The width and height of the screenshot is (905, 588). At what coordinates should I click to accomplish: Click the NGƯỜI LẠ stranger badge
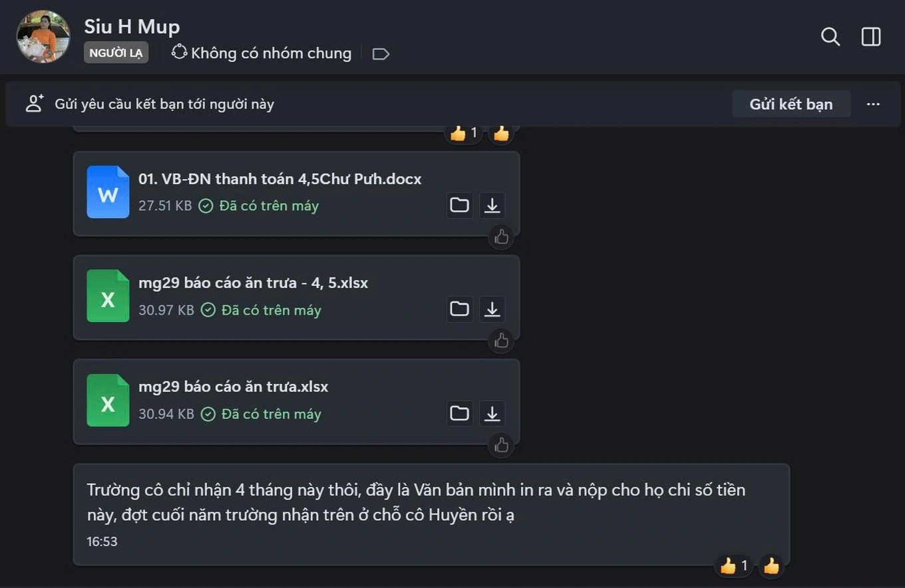coord(116,53)
